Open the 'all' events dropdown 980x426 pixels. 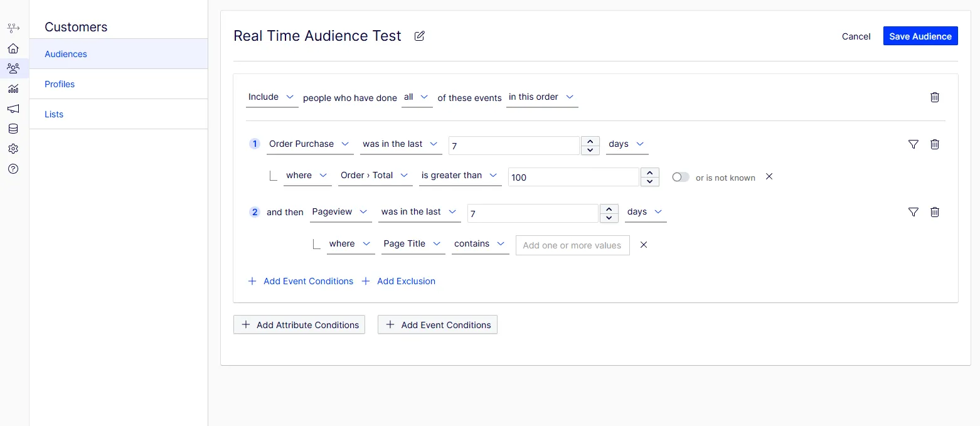(417, 97)
